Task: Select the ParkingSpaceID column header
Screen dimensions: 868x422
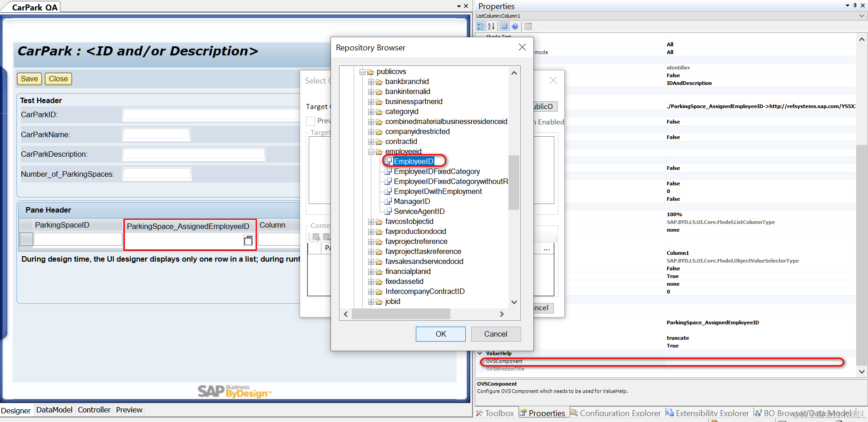Action: click(x=62, y=225)
